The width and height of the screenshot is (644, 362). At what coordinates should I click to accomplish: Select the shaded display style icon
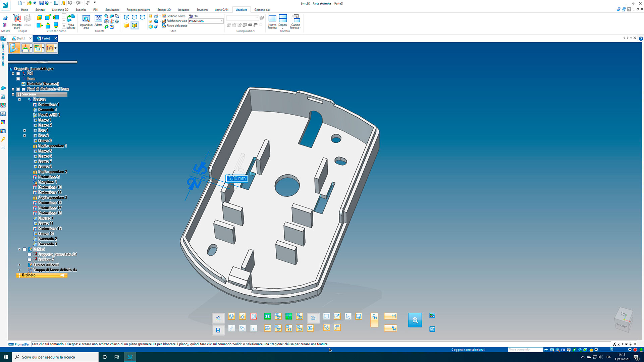126,25
